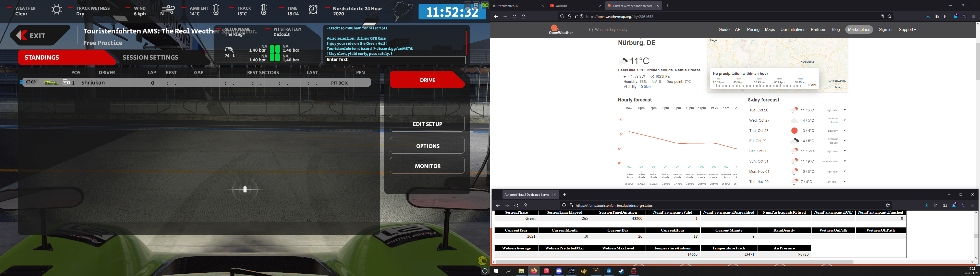Open EDIT SETUP

point(427,124)
